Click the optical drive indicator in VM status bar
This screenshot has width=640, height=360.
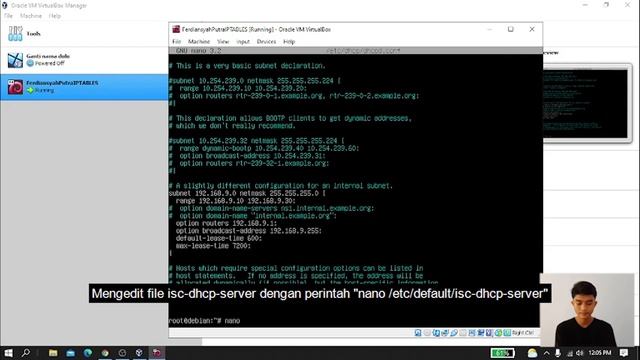[x=427, y=333]
